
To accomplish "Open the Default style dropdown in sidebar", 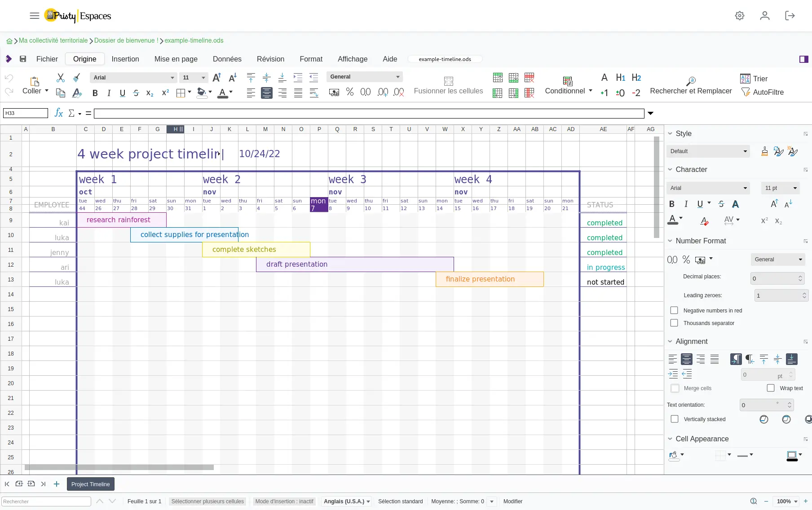I will pos(708,151).
